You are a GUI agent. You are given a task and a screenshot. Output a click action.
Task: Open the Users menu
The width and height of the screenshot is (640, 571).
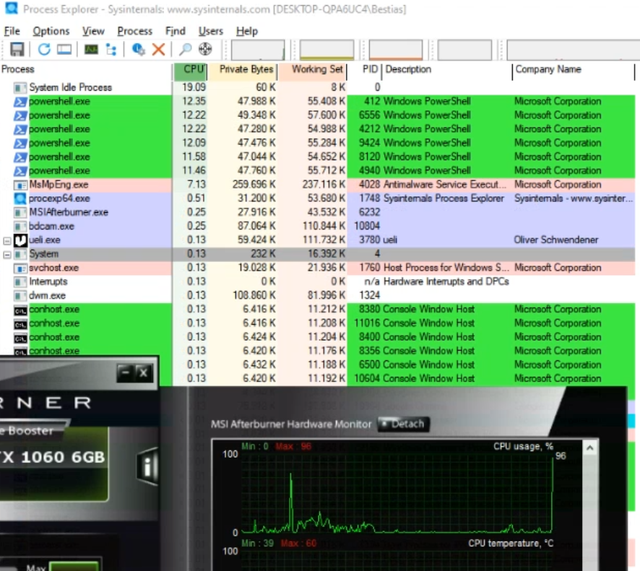(211, 31)
